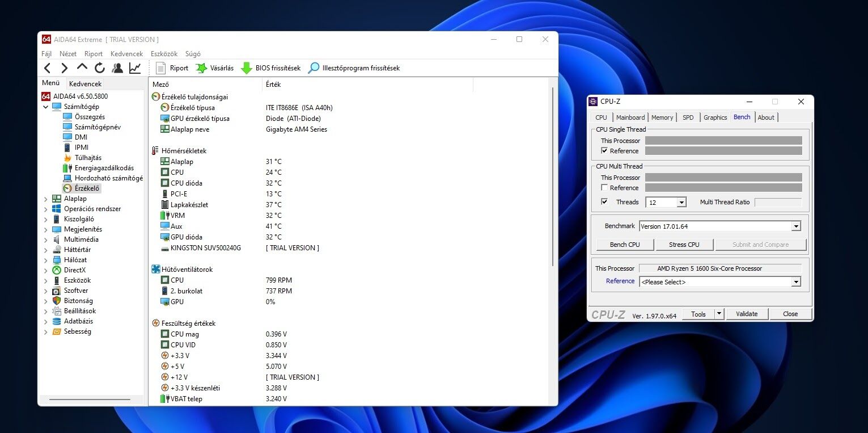Viewport: 868px width, 433px height.
Task: Click the Kiszolgáló server icon
Action: click(57, 219)
